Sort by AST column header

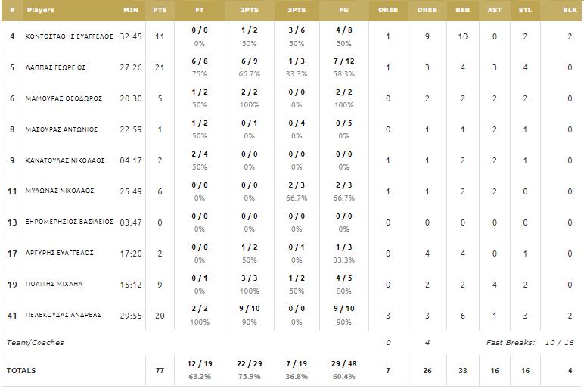(x=494, y=10)
